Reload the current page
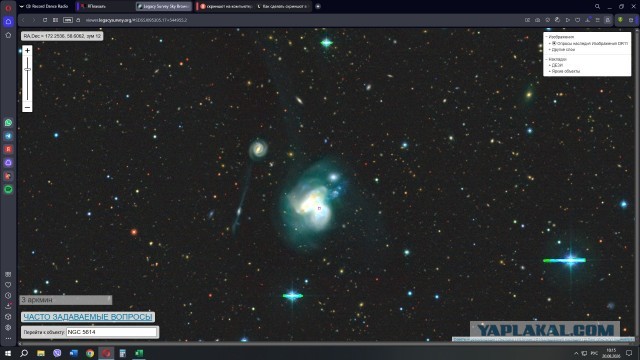This screenshot has height=360, width=640. pos(45,20)
